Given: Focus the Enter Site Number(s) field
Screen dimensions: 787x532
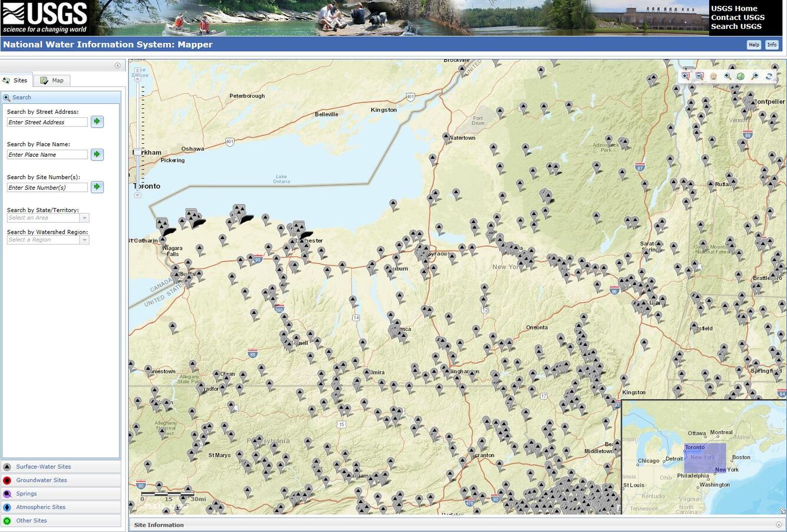Looking at the screenshot, I should (x=47, y=187).
